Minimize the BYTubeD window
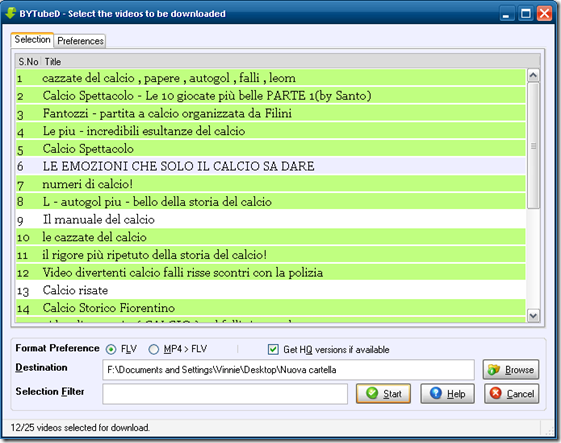Viewport: 561px width, 443px height. tap(507, 14)
